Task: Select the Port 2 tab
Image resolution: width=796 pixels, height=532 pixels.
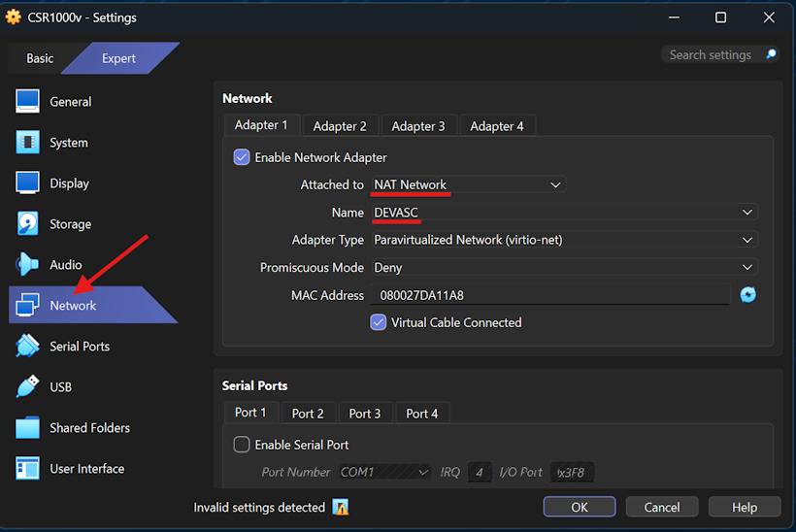Action: 308,414
